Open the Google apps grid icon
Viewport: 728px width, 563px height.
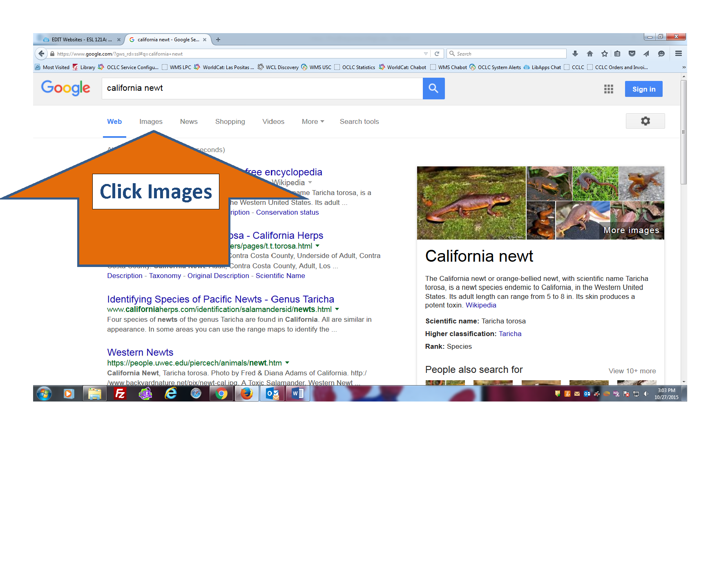click(609, 89)
